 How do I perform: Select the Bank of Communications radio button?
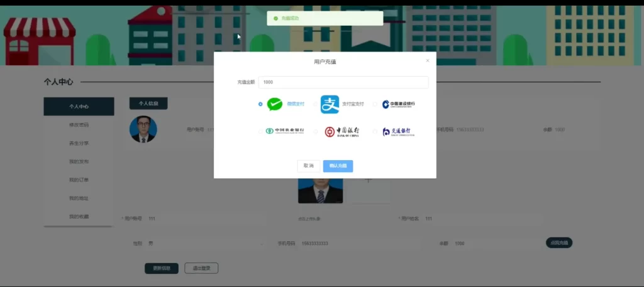(x=375, y=132)
